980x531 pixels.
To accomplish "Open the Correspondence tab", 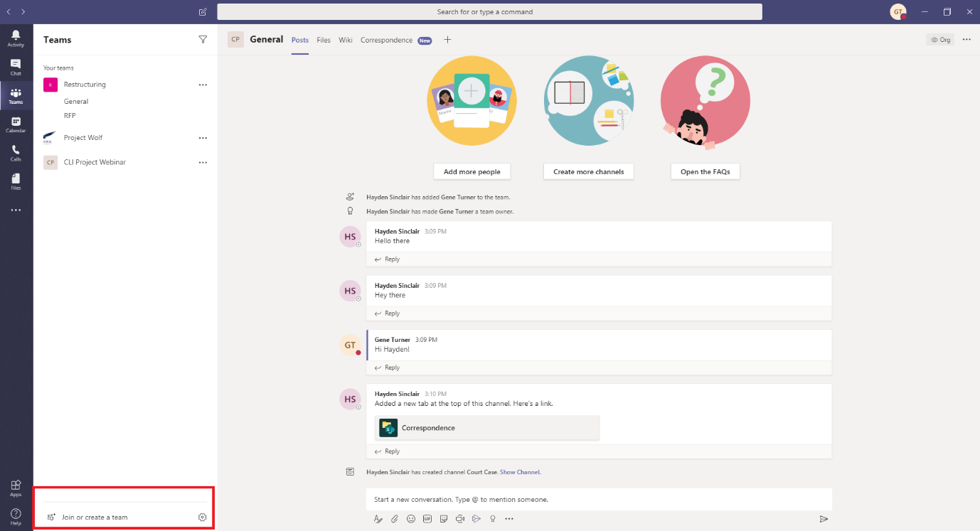I will click(x=386, y=41).
